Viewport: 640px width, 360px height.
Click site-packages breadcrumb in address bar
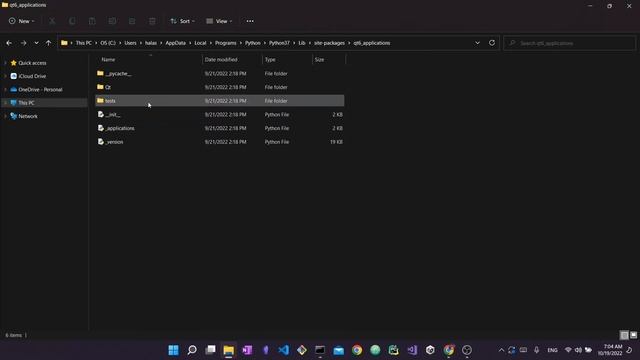[x=329, y=43]
